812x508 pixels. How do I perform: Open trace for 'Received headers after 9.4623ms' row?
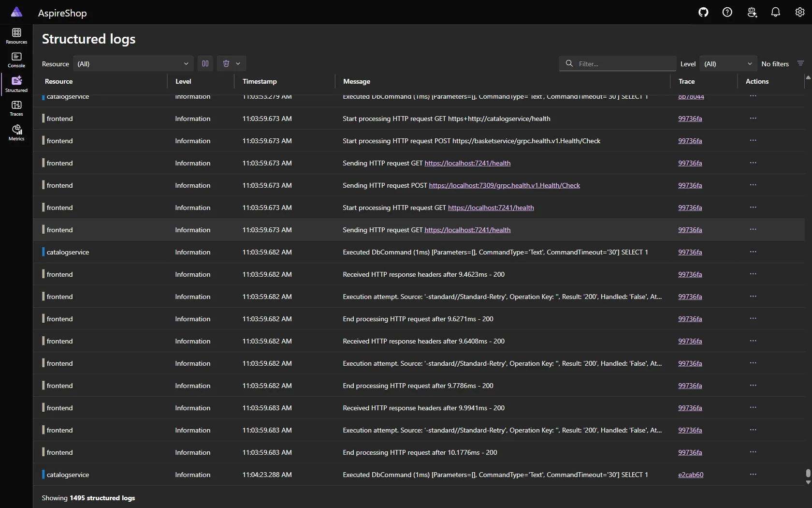pyautogui.click(x=690, y=274)
